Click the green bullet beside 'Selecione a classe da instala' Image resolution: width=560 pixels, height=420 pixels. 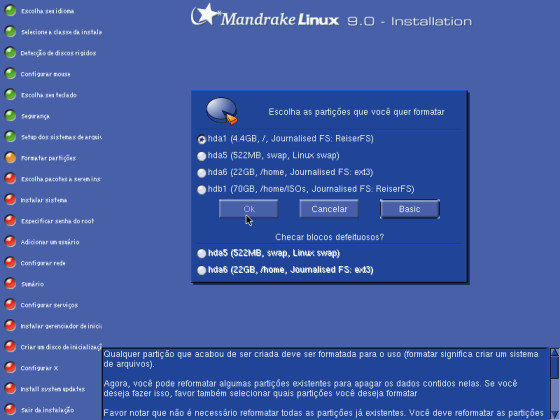[x=10, y=32]
